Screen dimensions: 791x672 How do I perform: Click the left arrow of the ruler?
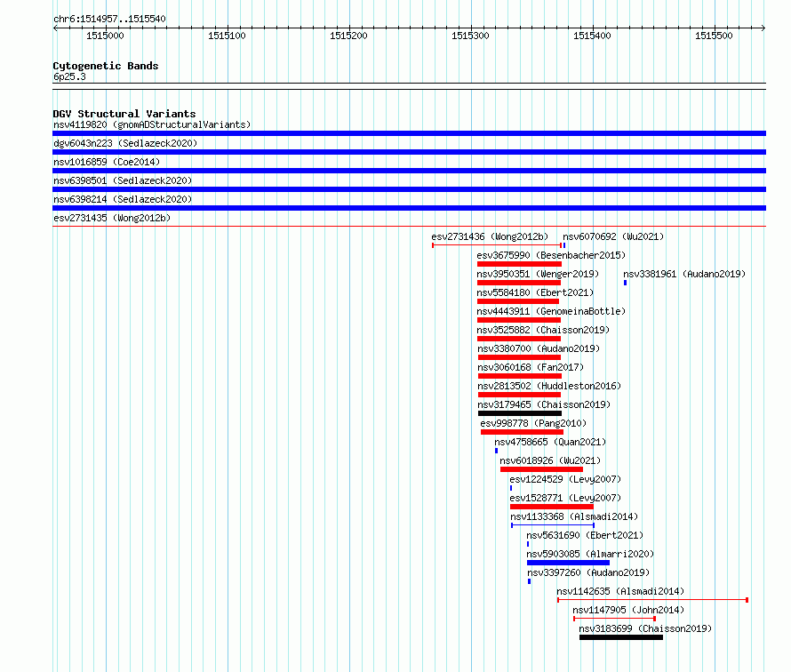point(55,28)
